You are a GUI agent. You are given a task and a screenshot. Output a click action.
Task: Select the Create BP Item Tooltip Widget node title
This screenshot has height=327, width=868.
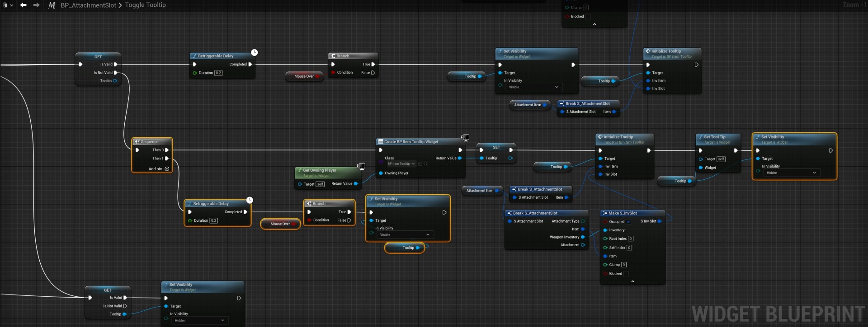(x=411, y=142)
